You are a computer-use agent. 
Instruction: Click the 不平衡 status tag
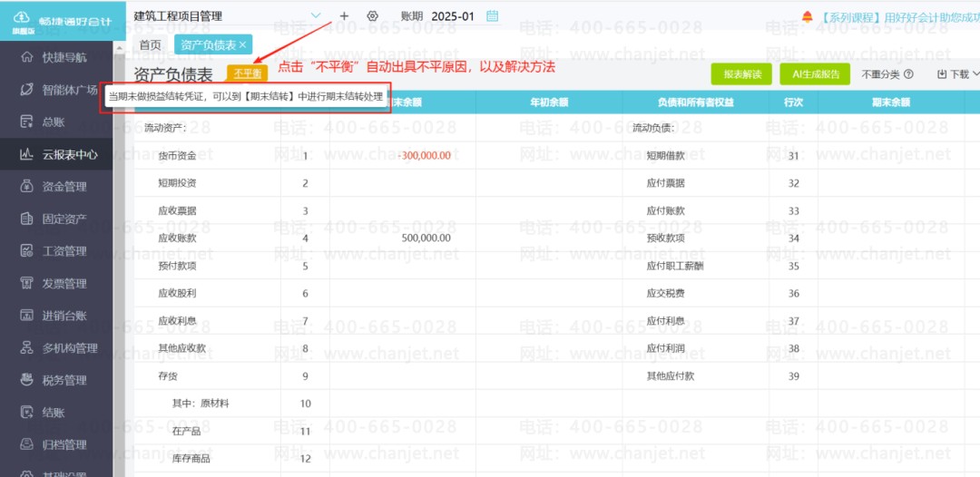(x=248, y=73)
